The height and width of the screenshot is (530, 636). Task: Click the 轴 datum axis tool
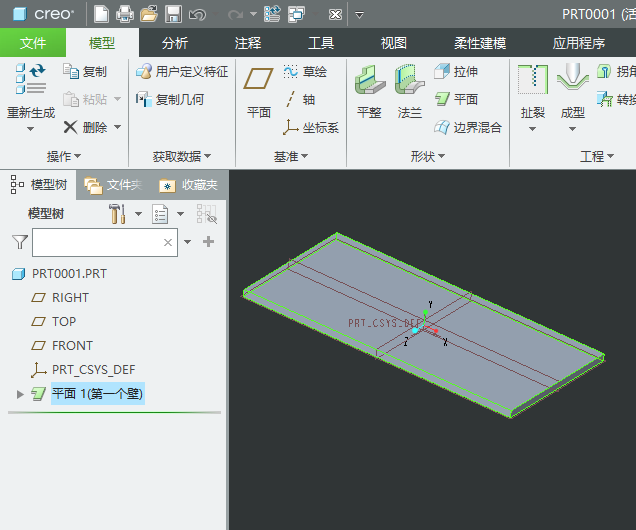[x=299, y=99]
